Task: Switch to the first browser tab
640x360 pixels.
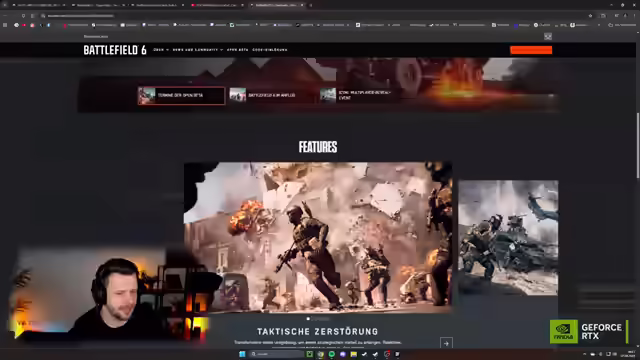Action: 37,5
